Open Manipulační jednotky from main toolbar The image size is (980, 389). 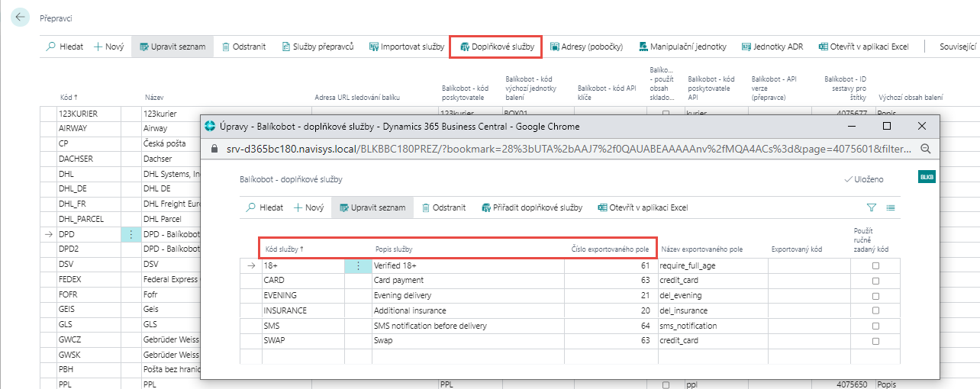coord(682,47)
